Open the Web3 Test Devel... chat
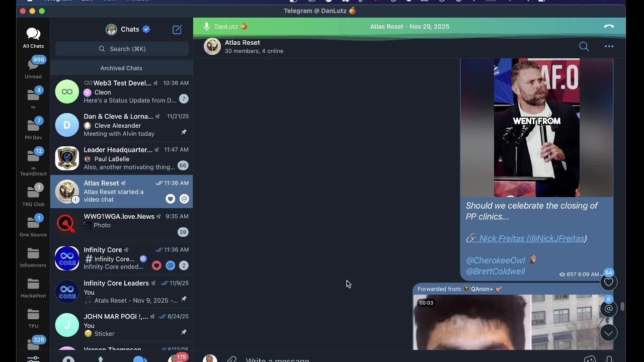Image resolution: width=644 pixels, height=362 pixels. click(x=121, y=92)
